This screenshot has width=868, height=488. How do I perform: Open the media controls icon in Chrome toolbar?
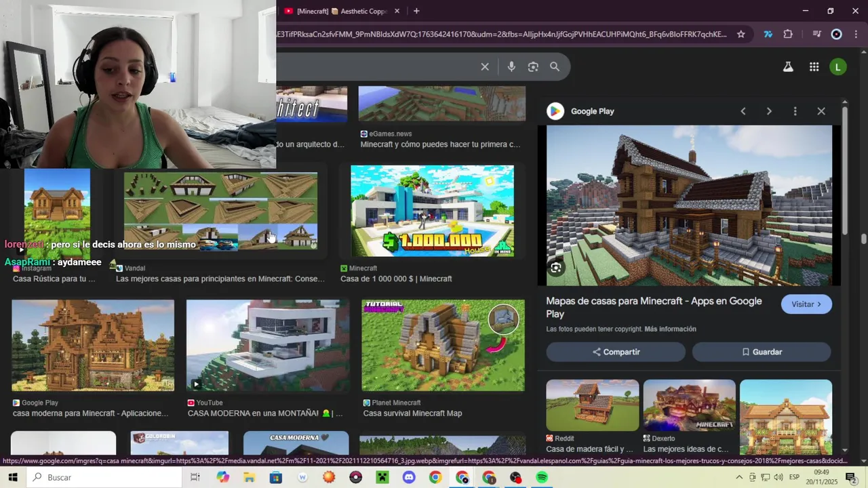(816, 34)
